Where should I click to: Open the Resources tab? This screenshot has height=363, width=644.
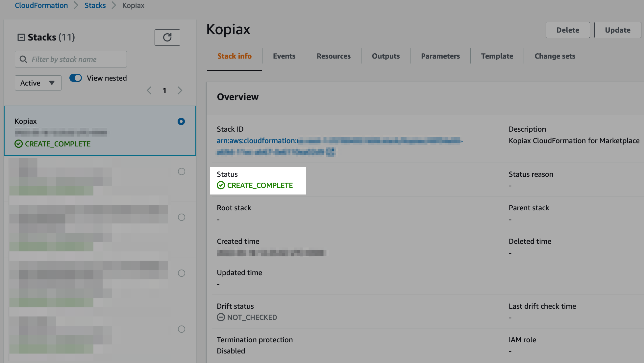pyautogui.click(x=334, y=56)
